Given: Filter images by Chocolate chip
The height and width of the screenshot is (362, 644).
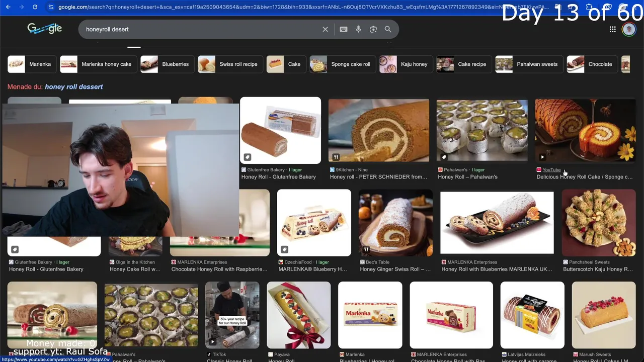Looking at the screenshot, I should 593,64.
